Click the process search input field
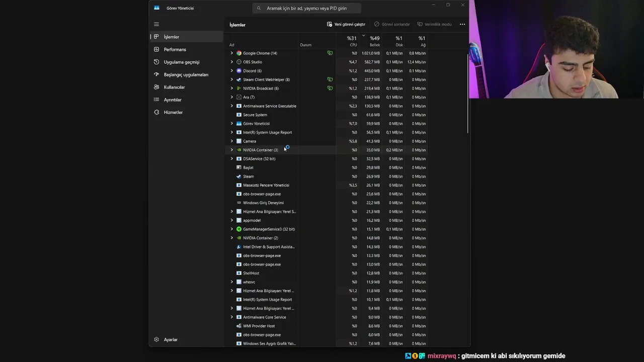This screenshot has width=644, height=362. [x=306, y=8]
